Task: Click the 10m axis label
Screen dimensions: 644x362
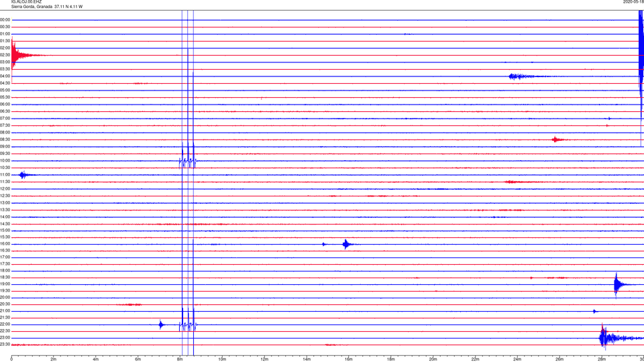Action: 222,359
